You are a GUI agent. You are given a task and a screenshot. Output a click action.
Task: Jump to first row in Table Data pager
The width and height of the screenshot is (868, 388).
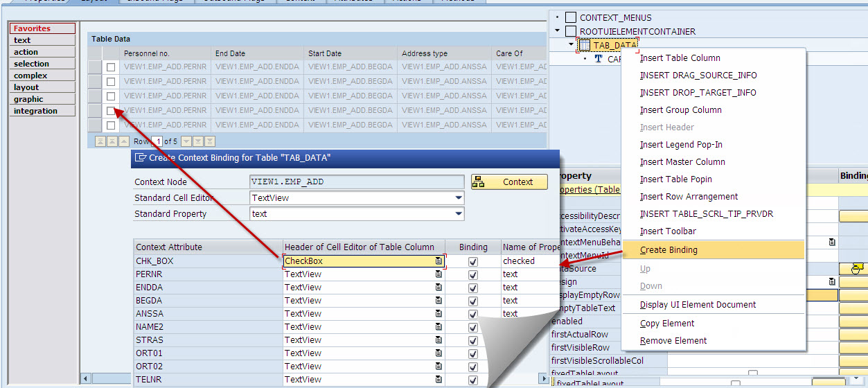[100, 141]
